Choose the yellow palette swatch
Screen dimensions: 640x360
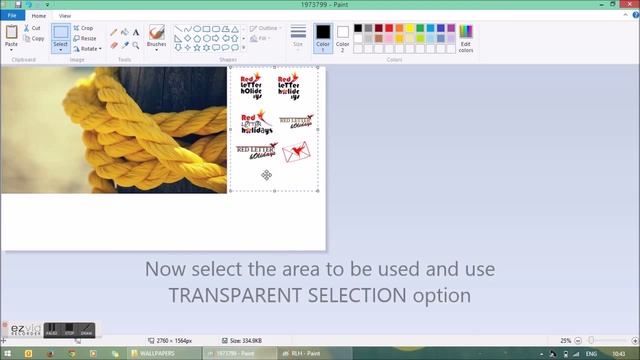[x=409, y=28]
